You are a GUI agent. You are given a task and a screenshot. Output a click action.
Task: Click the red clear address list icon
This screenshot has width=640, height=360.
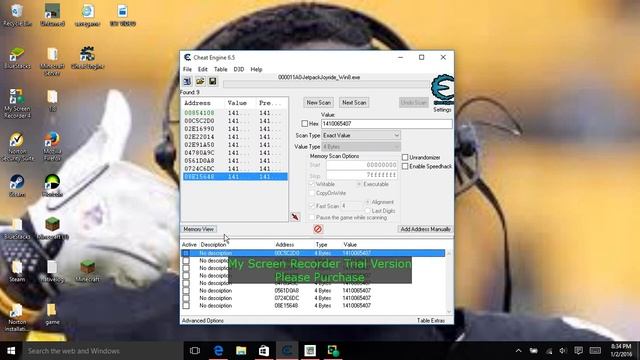point(318,229)
